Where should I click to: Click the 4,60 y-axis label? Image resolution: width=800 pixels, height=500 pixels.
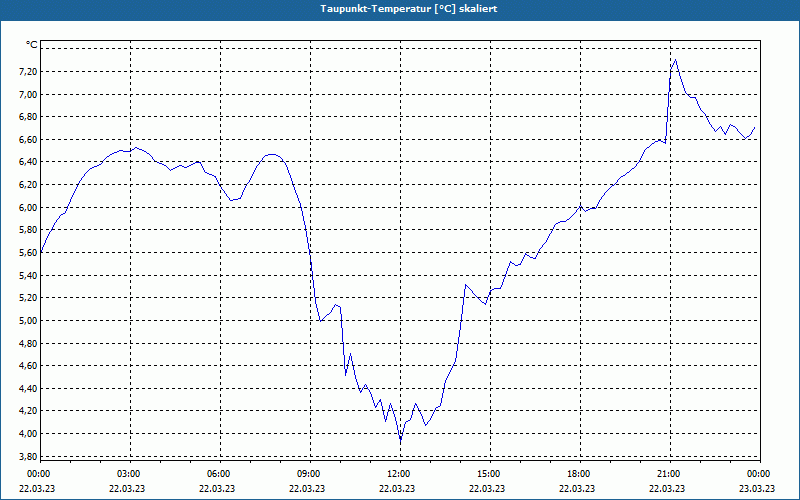pyautogui.click(x=28, y=366)
